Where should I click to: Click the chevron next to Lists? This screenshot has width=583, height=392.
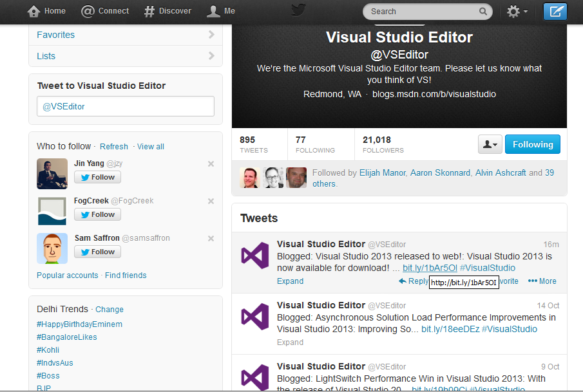[x=211, y=56]
